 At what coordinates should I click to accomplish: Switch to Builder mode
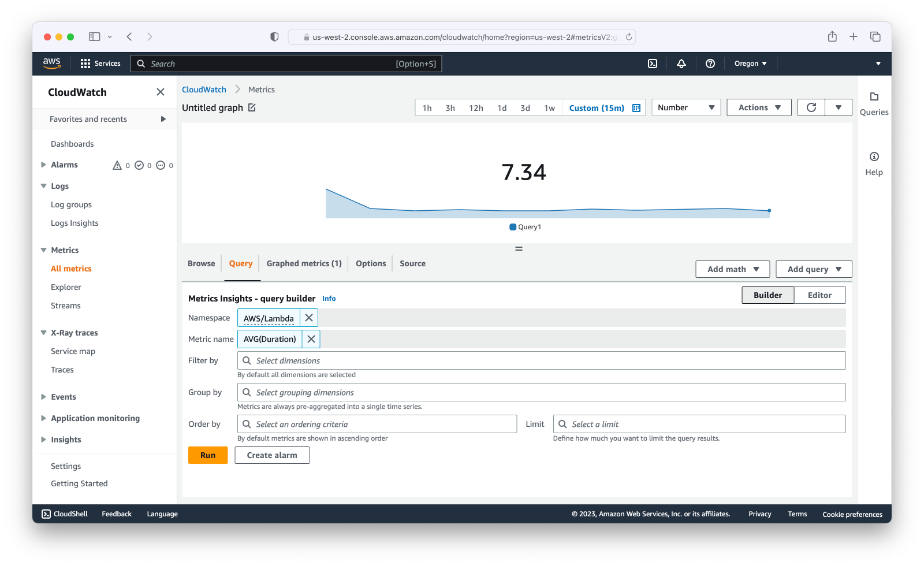point(767,295)
